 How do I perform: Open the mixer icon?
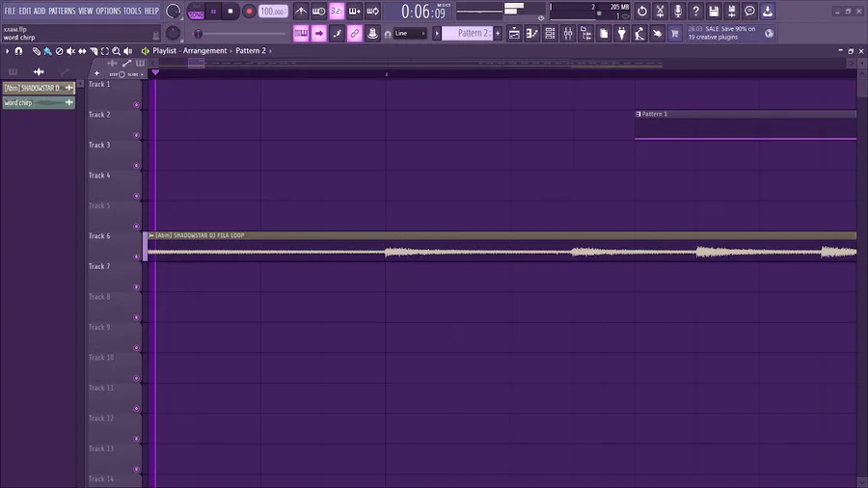tap(568, 33)
